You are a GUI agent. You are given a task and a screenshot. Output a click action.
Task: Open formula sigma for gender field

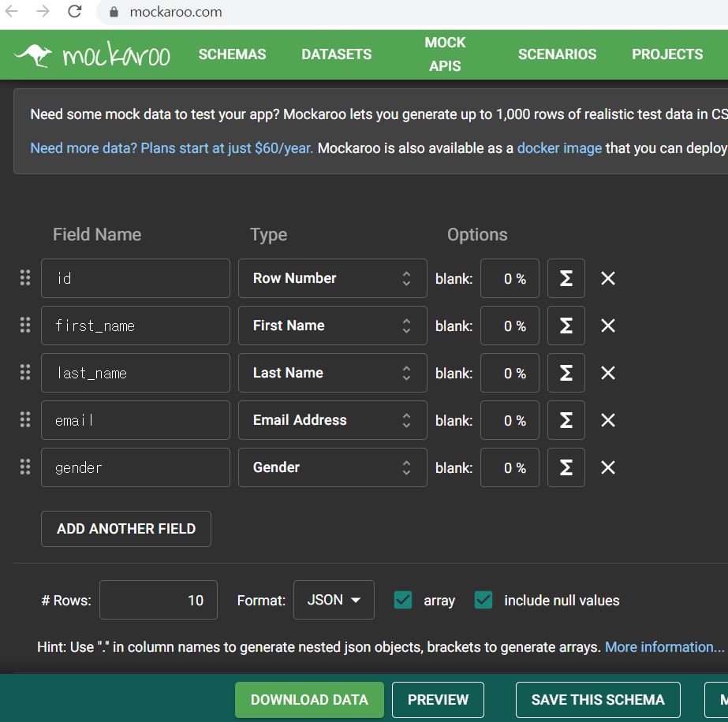click(x=566, y=467)
